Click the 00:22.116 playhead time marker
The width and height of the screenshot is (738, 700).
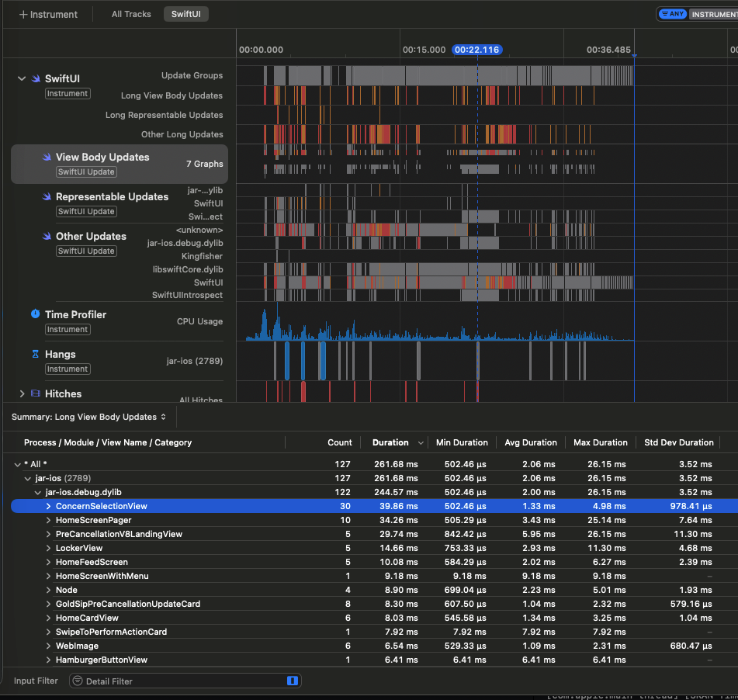pos(477,50)
